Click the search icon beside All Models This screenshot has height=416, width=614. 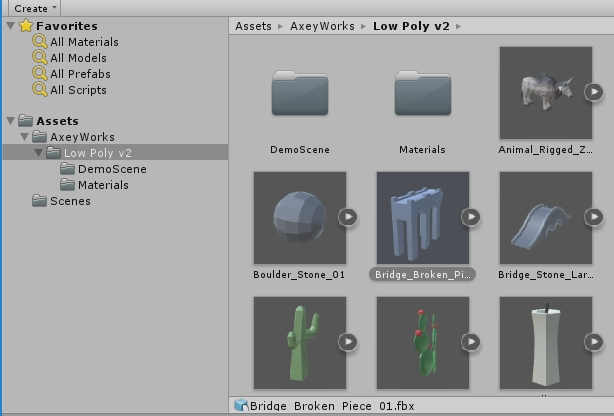(40, 58)
